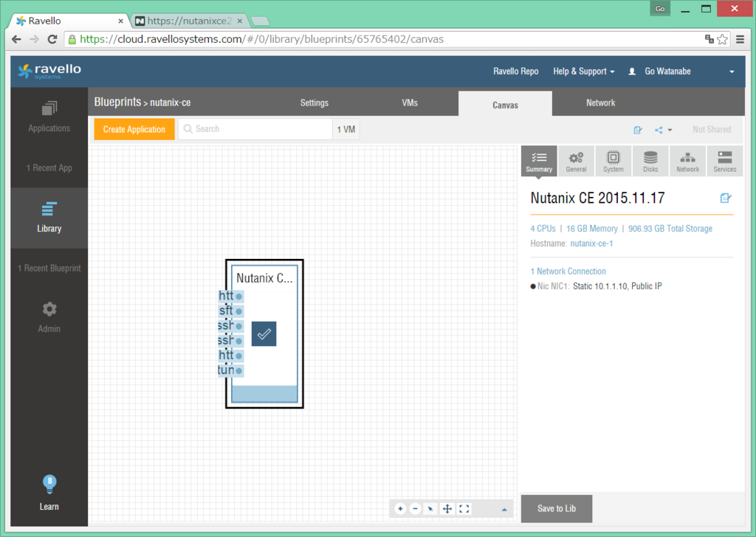The image size is (756, 537).
Task: Open the Services panel icon
Action: [x=725, y=161]
